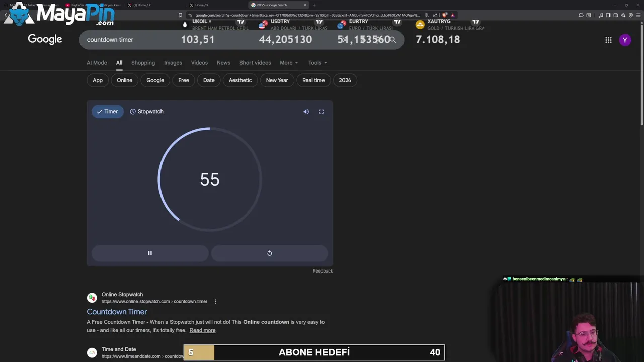Select the All results tab

119,63
